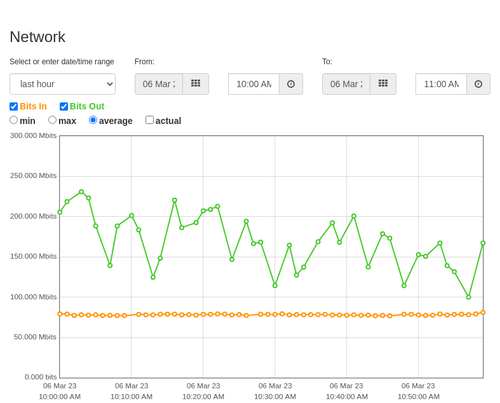This screenshot has width=500, height=403.
Task: Click the 300.000 Mbits axis label
Action: tap(33, 136)
